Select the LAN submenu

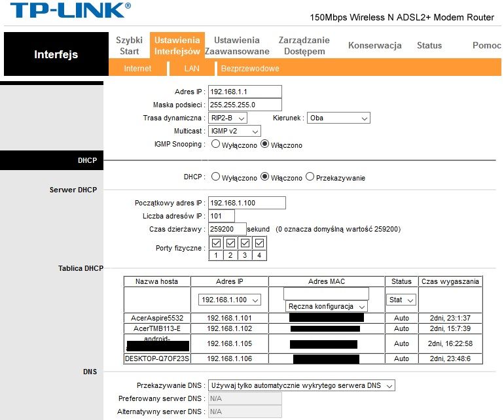(192, 68)
